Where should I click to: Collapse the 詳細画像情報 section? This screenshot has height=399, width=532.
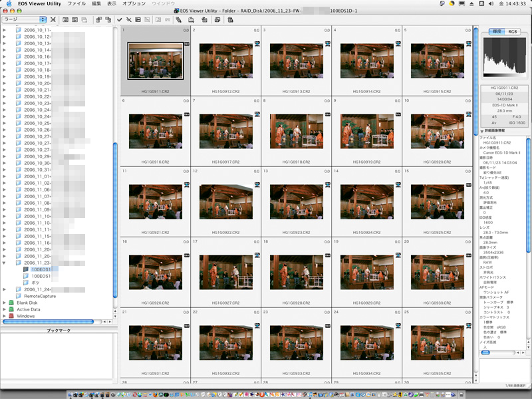click(482, 131)
